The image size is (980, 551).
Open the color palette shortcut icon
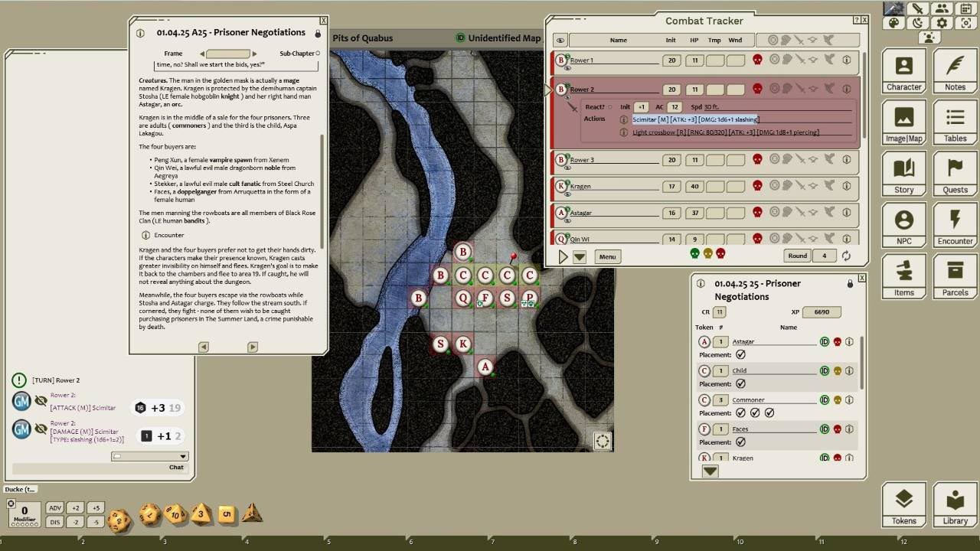(x=893, y=23)
